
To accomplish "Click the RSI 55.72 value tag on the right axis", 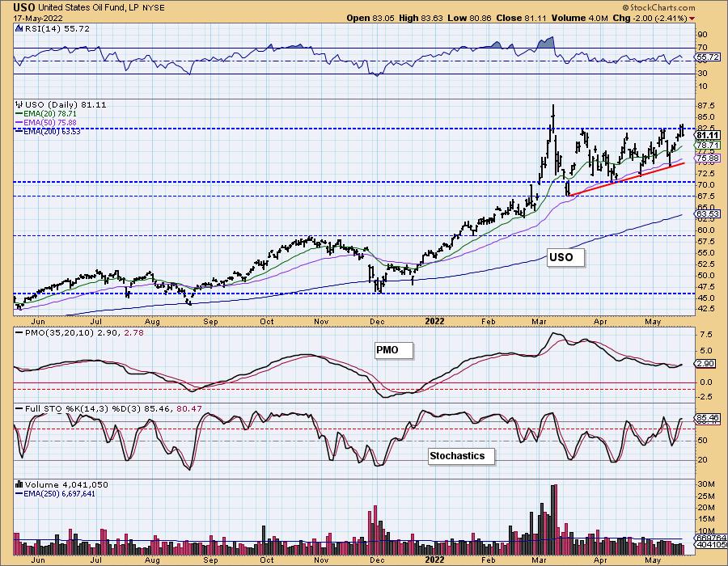I will tap(709, 57).
